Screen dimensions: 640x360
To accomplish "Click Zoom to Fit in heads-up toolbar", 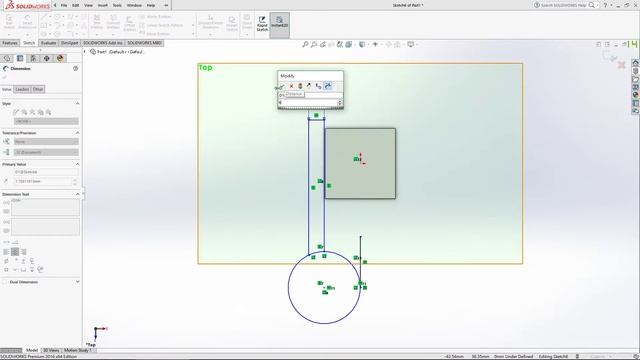I will (x=305, y=44).
